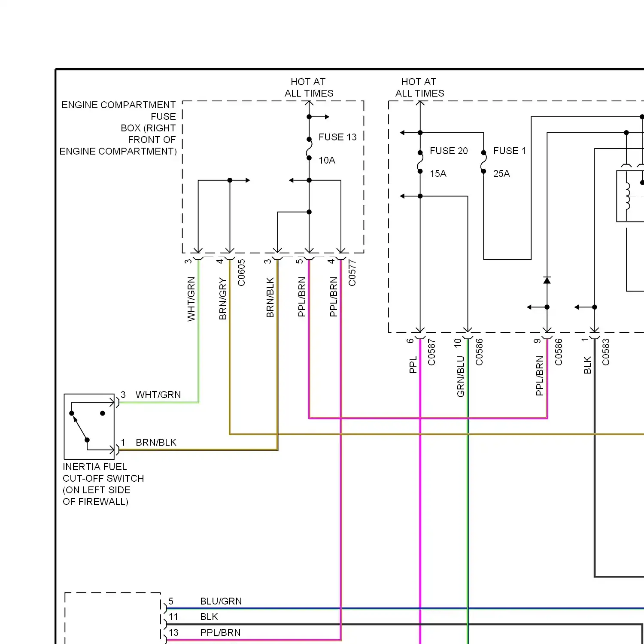Click the vertical BLK wire label near C0583
Image resolution: width=644 pixels, height=644 pixels.
coord(587,365)
